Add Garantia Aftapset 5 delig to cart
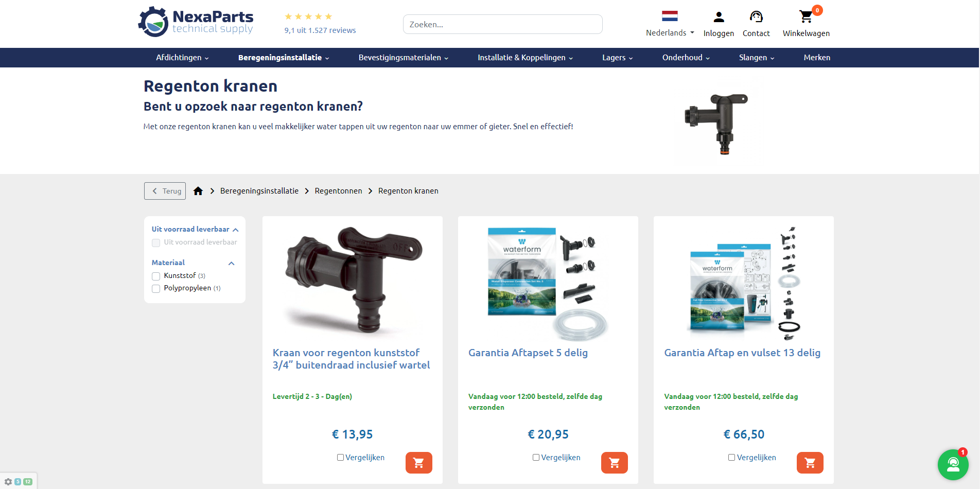The height and width of the screenshot is (489, 980). point(615,463)
